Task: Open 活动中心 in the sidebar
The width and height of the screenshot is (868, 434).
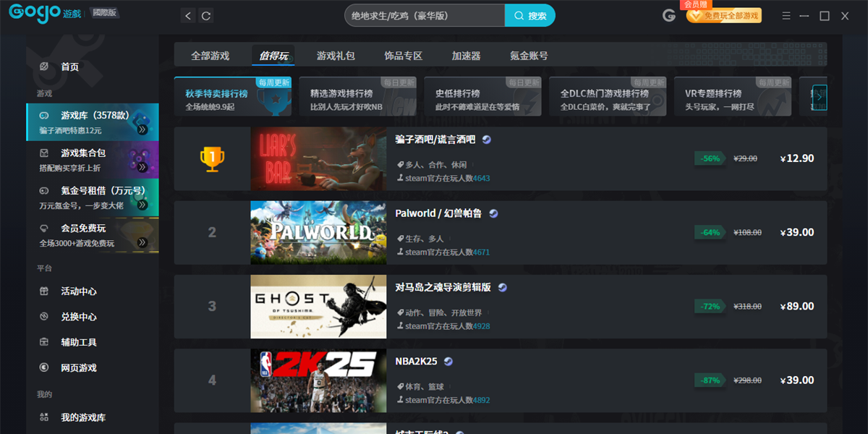Action: pyautogui.click(x=78, y=292)
